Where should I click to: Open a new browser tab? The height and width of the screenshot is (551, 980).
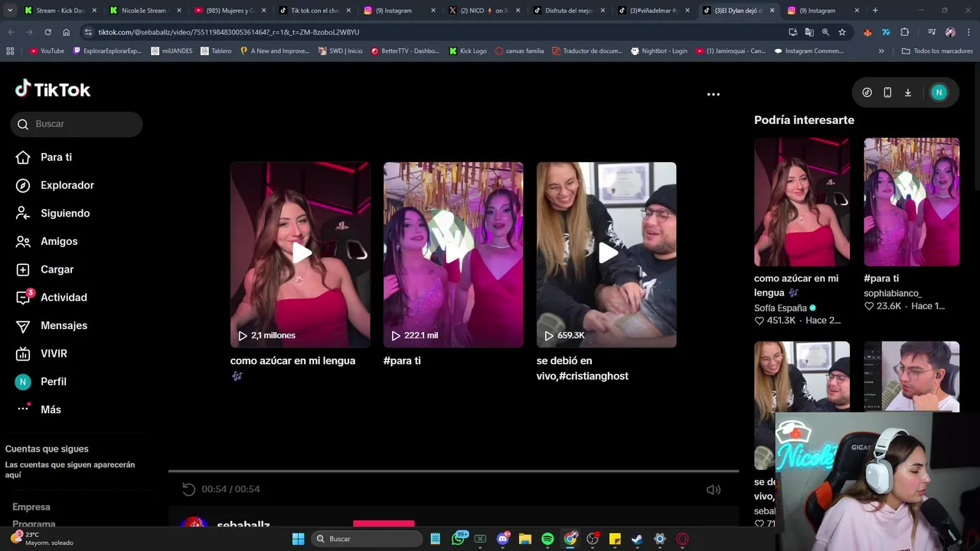pyautogui.click(x=875, y=11)
